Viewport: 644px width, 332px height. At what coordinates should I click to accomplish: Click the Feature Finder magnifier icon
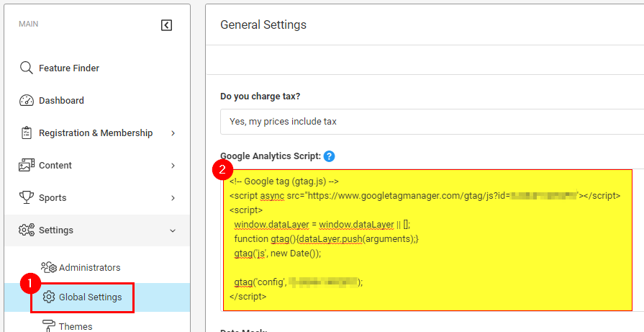[27, 68]
